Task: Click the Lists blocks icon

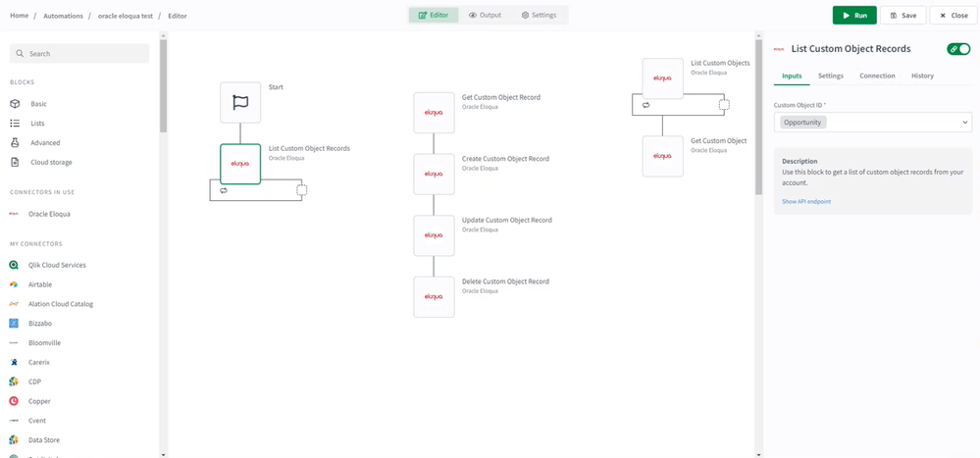Action: coord(15,124)
